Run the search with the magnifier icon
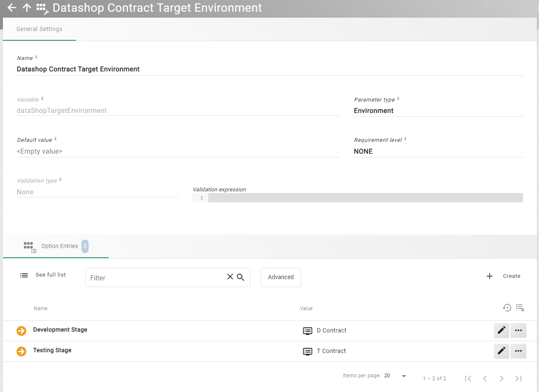539x392 pixels. [x=241, y=277]
